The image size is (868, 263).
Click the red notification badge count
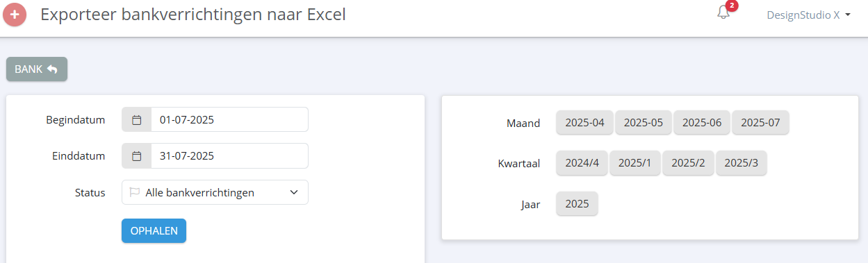point(731,6)
